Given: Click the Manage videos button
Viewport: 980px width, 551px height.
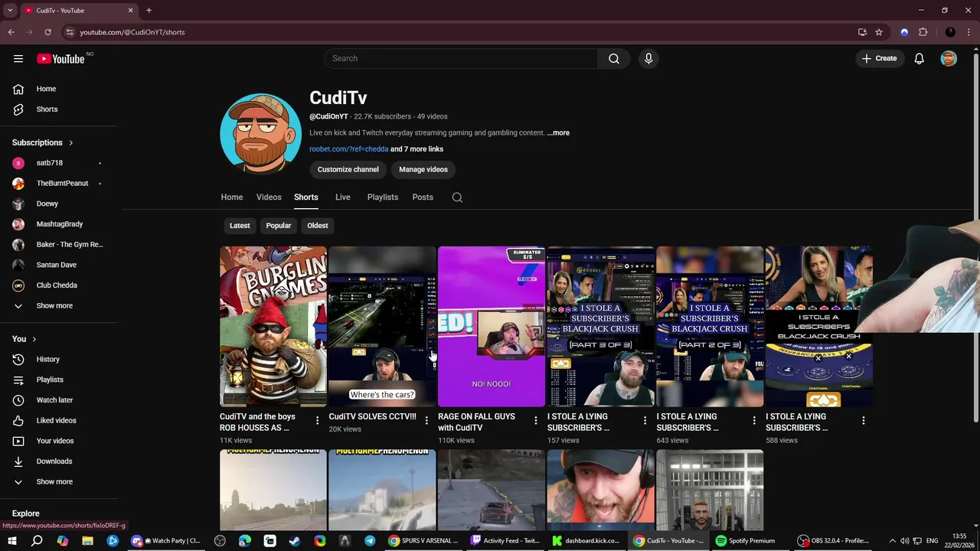Looking at the screenshot, I should coord(423,170).
